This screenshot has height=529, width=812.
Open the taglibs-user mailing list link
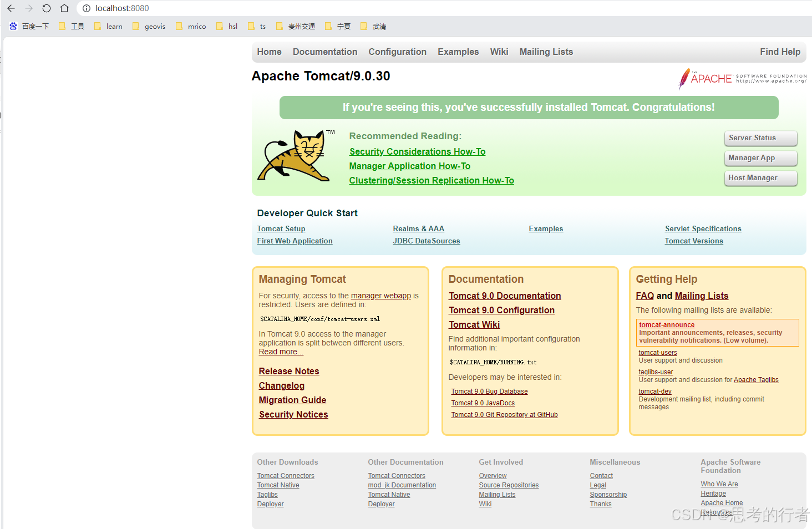[x=656, y=372]
